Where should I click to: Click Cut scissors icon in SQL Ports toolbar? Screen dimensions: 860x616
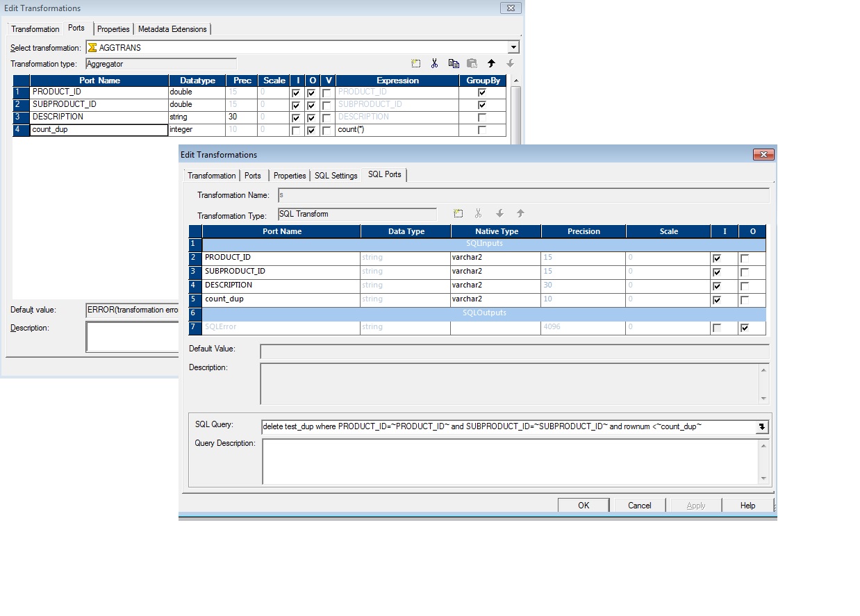pyautogui.click(x=478, y=213)
